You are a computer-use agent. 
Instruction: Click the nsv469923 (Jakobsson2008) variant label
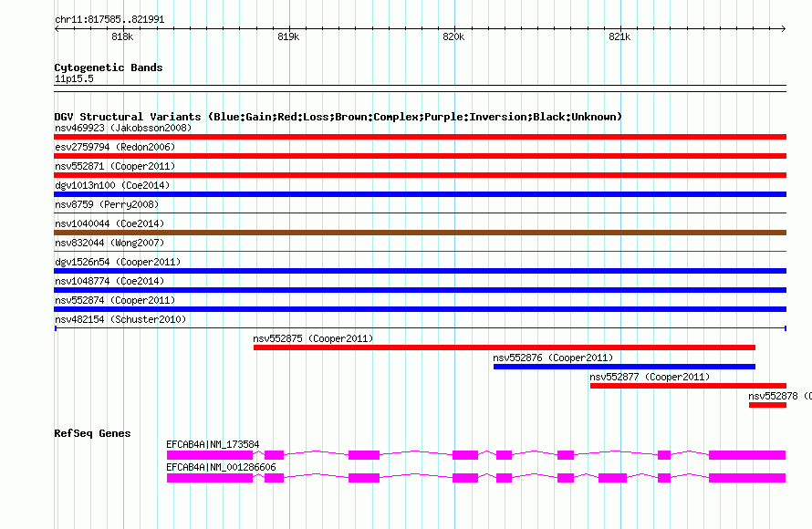(x=123, y=128)
